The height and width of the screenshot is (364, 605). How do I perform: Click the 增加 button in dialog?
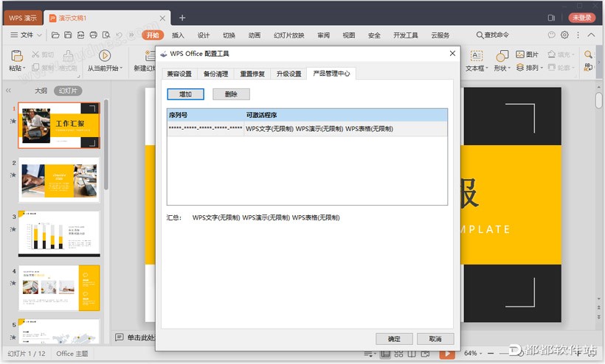[186, 94]
